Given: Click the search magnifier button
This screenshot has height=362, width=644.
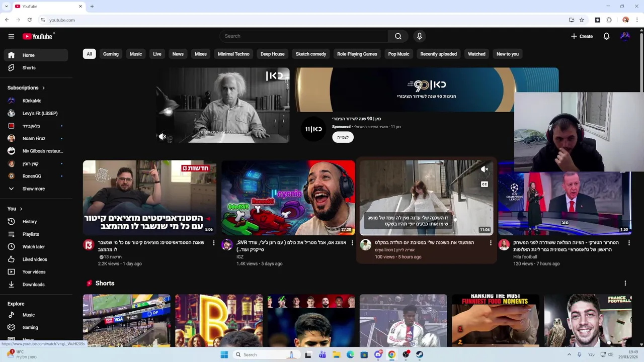Looking at the screenshot, I should [398, 36].
